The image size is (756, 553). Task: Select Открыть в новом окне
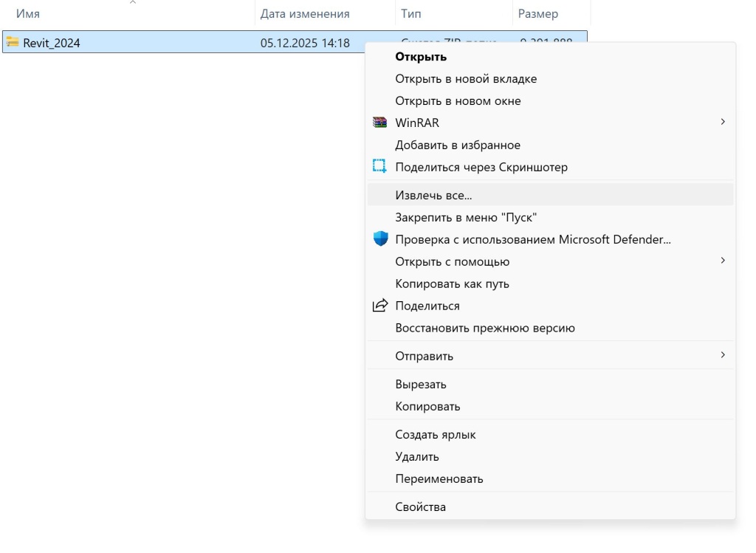click(x=550, y=100)
